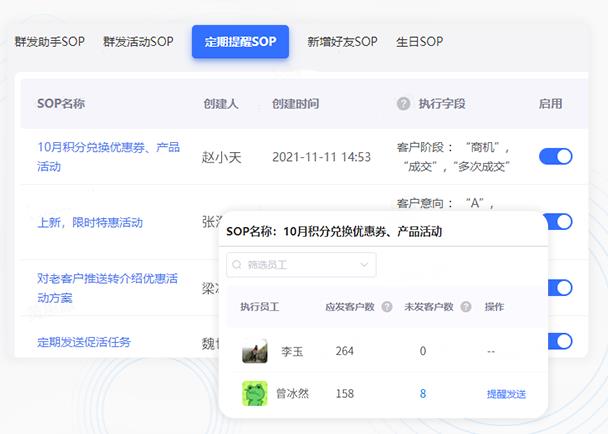This screenshot has width=608, height=434.
Task: Select the 新增好友SOP tab
Action: click(x=342, y=42)
